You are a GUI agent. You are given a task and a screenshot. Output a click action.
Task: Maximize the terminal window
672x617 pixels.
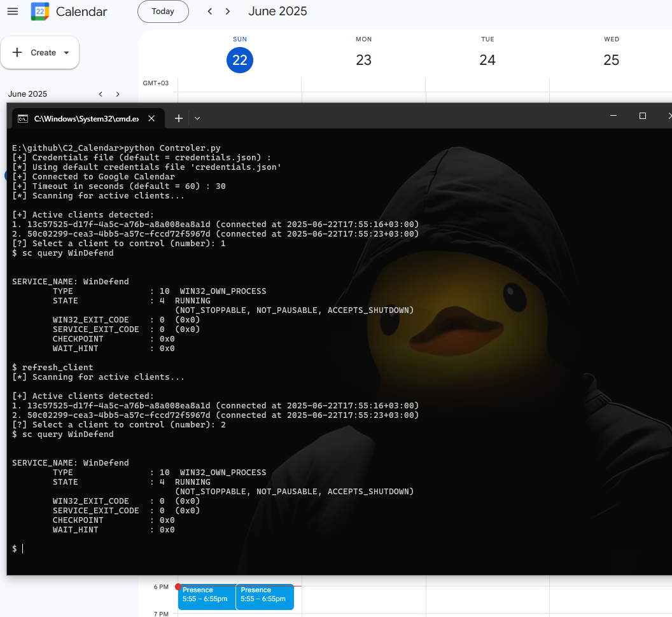[642, 116]
